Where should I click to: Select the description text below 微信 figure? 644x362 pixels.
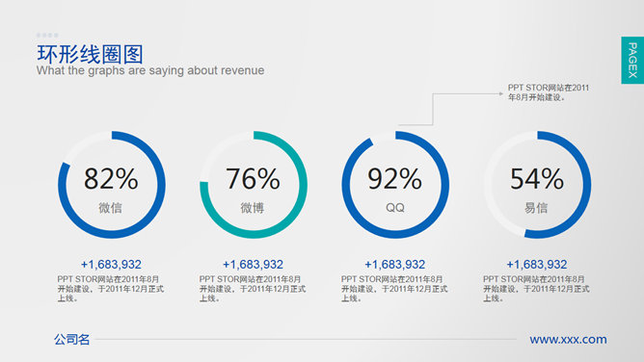coord(111,289)
